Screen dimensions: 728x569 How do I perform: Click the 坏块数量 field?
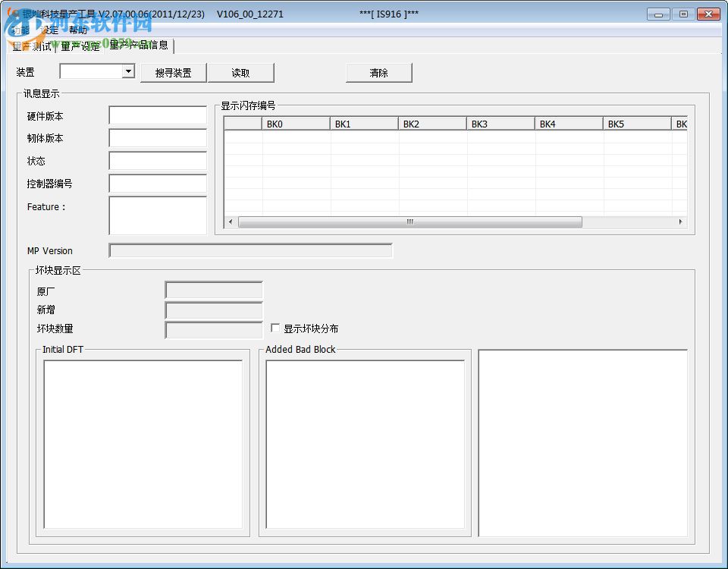(x=214, y=330)
